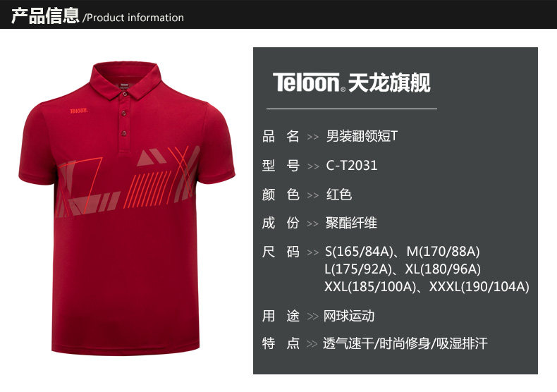Screen dimensions: 557x392
Task: Click the double arrow after 品名
Action: [312, 137]
